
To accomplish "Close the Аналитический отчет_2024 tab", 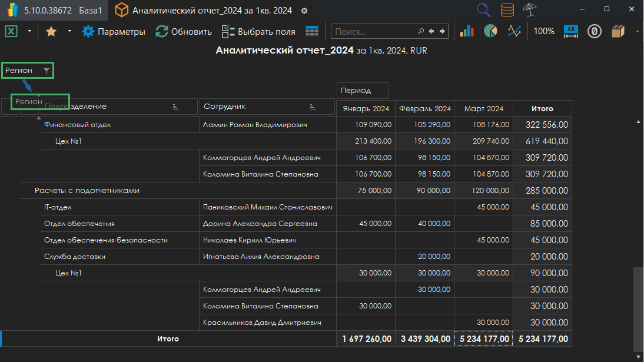I will [x=304, y=11].
